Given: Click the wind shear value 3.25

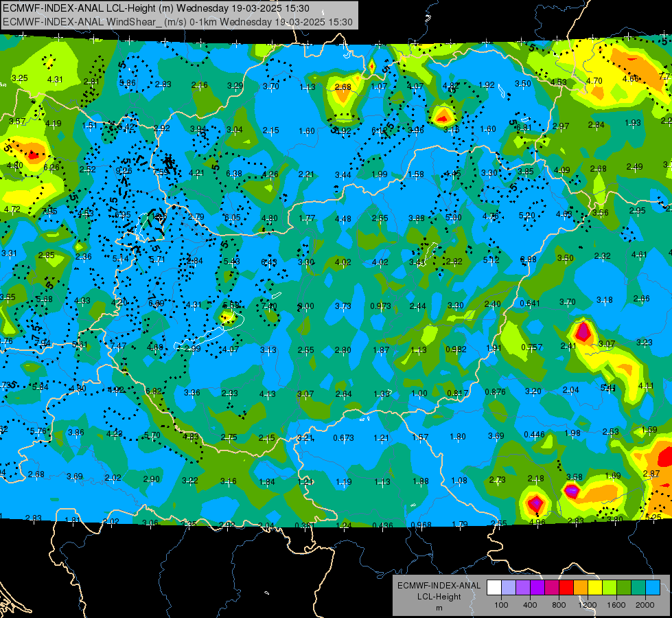Looking at the screenshot, I should (x=19, y=78).
